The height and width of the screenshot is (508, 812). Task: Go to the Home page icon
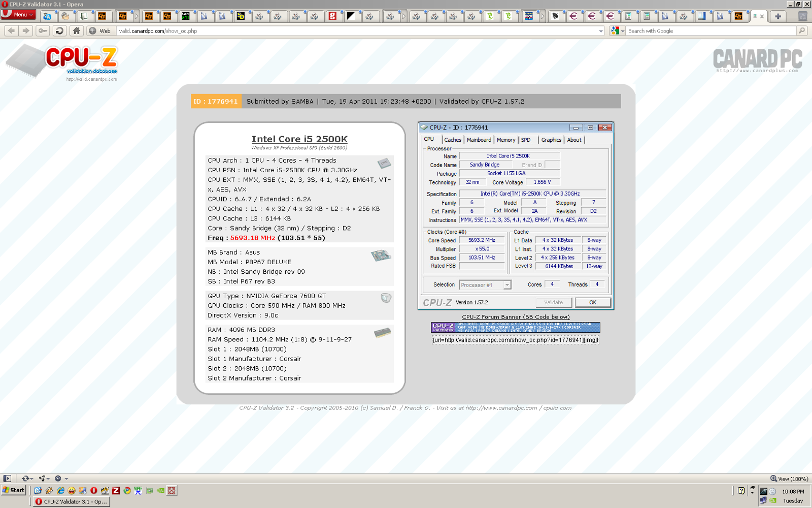pyautogui.click(x=76, y=31)
